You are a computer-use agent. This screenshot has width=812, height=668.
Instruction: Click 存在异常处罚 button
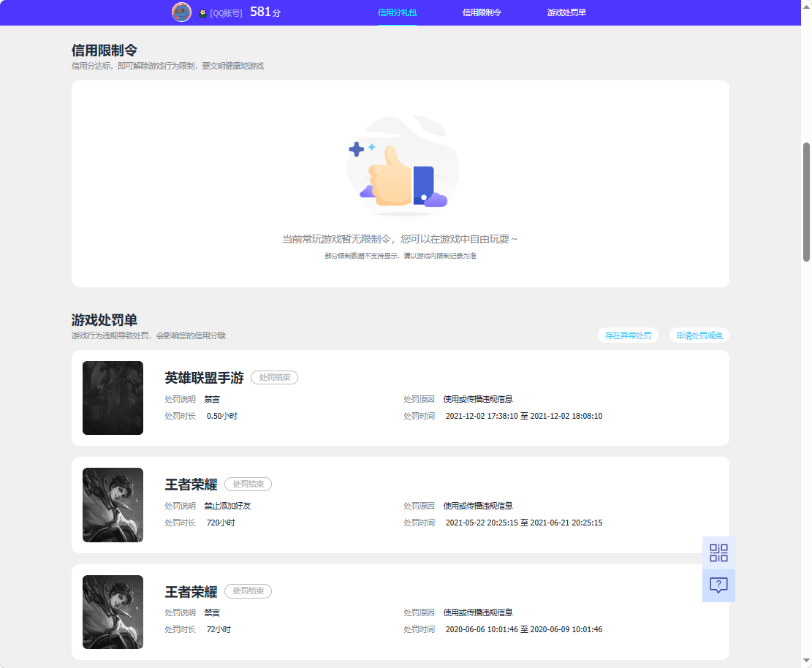pyautogui.click(x=628, y=335)
